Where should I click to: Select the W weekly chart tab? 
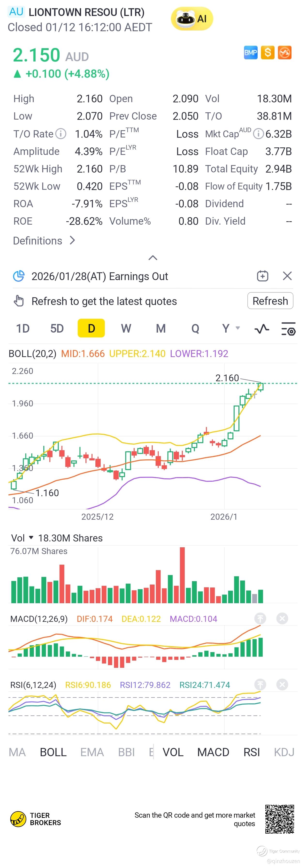tap(126, 328)
